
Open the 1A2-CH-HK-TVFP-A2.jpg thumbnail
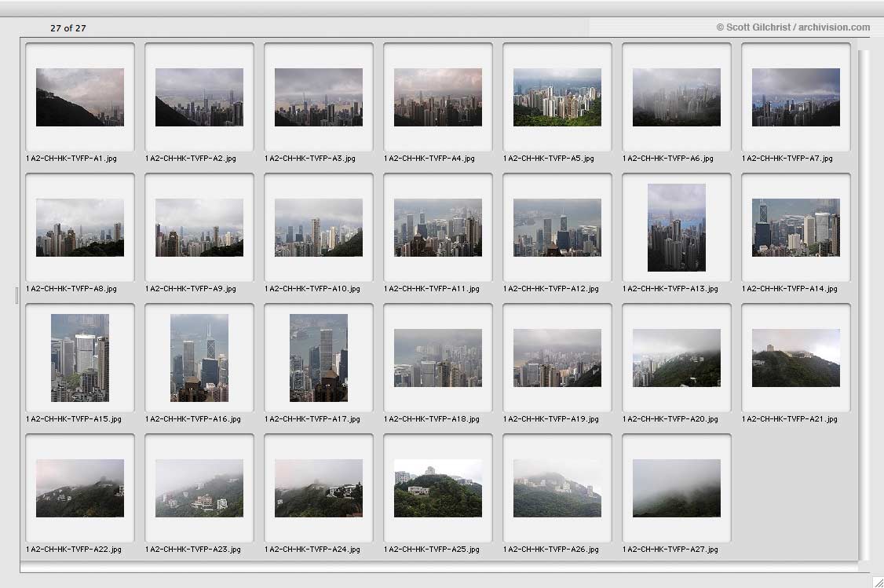199,97
